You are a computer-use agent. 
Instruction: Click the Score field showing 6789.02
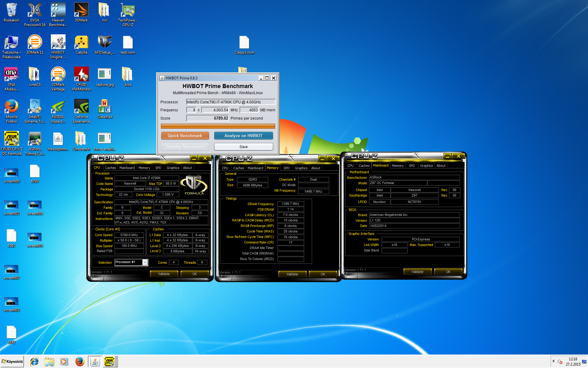[207, 118]
